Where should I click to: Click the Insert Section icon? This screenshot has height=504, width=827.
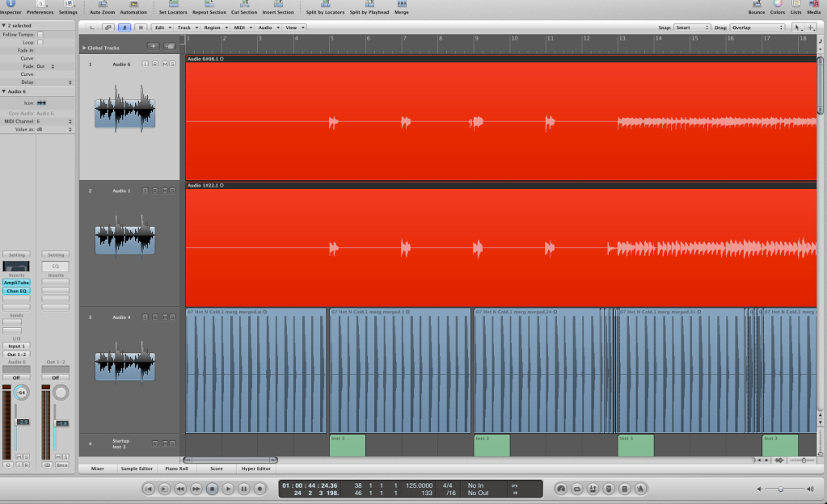click(x=278, y=6)
